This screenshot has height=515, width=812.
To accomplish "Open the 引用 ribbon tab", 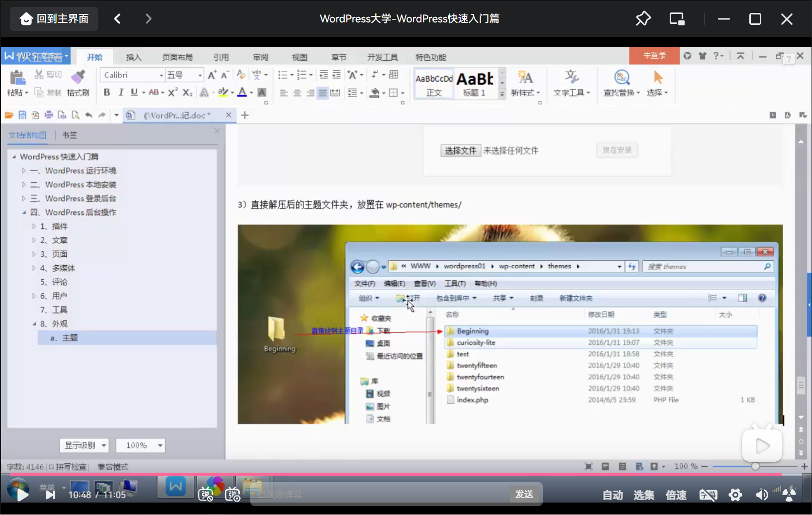I will point(221,57).
